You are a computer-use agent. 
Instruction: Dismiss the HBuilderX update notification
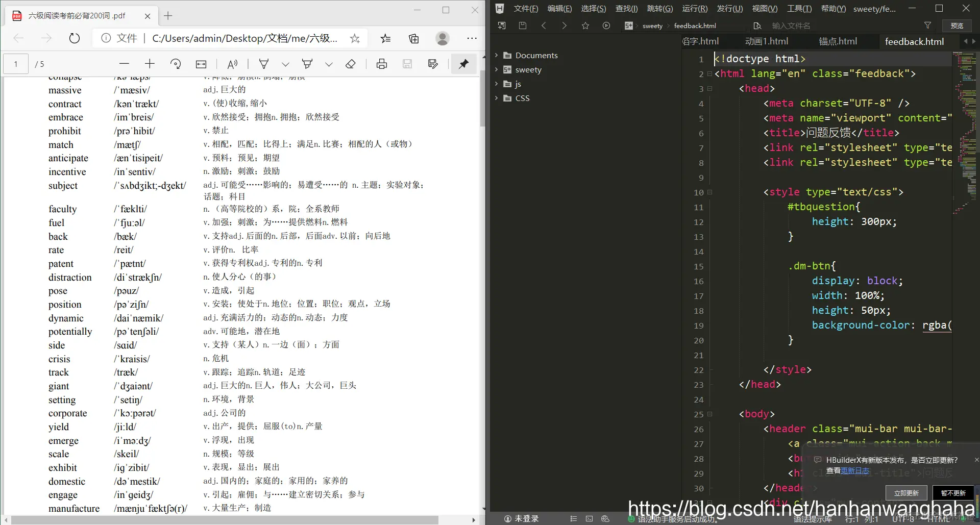tap(976, 460)
